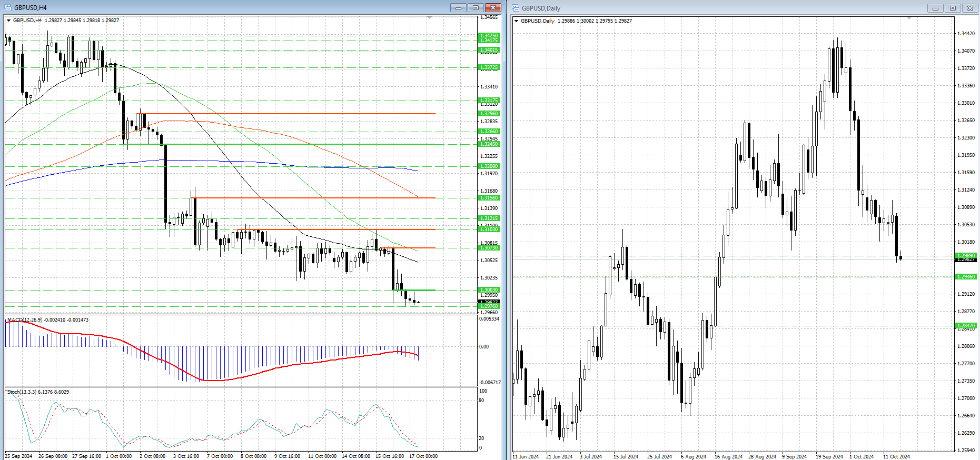
Task: Click the GBPUSD,Daily window title icon
Action: [516, 8]
